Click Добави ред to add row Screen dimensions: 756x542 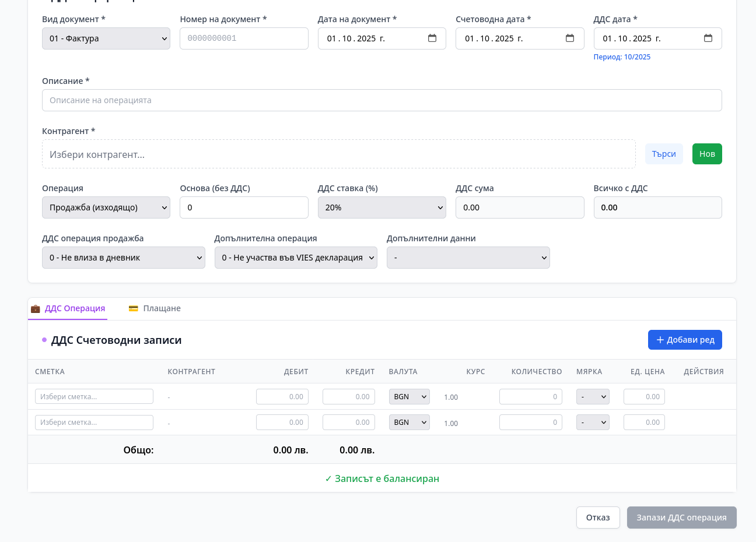click(685, 340)
